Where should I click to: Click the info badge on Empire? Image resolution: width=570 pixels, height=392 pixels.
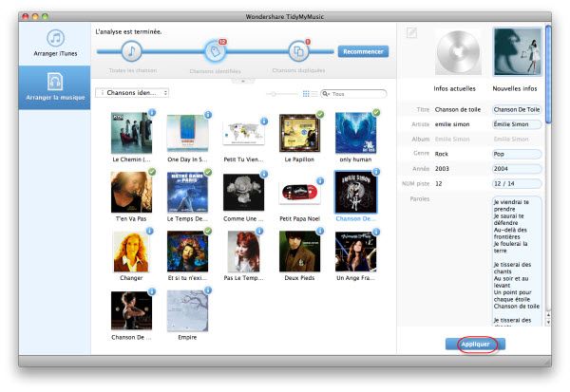tap(208, 290)
